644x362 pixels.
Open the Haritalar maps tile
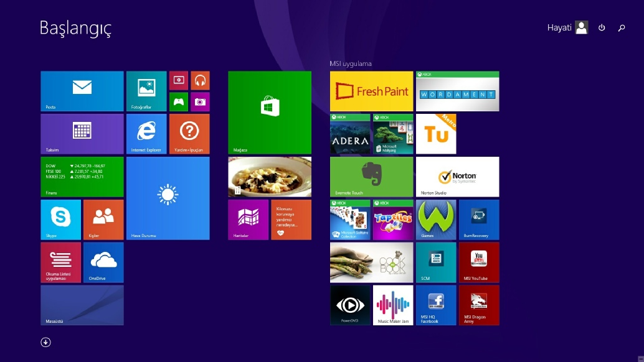tap(249, 220)
